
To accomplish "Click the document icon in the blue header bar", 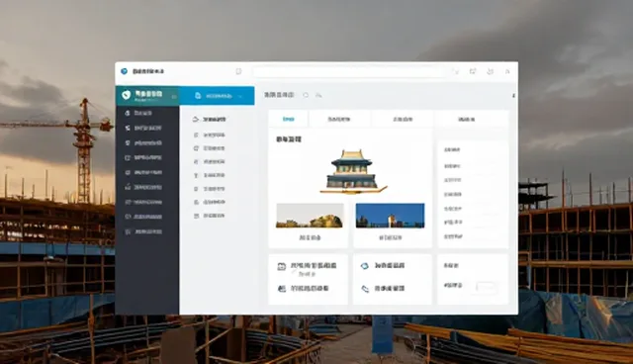I will [198, 96].
